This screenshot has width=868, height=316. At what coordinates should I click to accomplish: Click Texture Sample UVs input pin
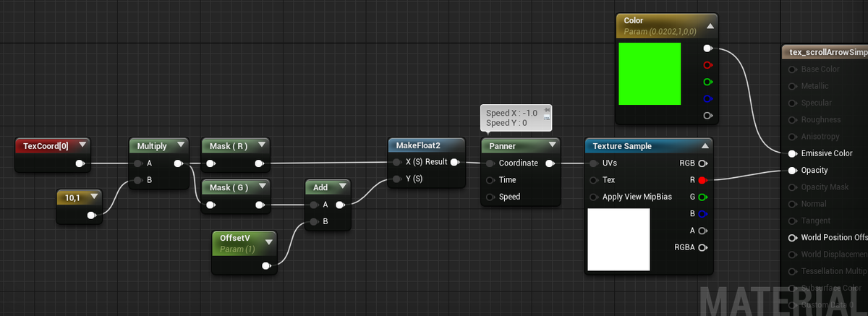[x=594, y=163]
